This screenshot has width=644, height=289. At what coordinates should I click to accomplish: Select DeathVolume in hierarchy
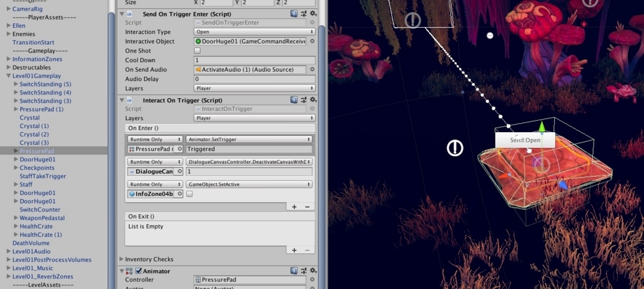[31, 243]
